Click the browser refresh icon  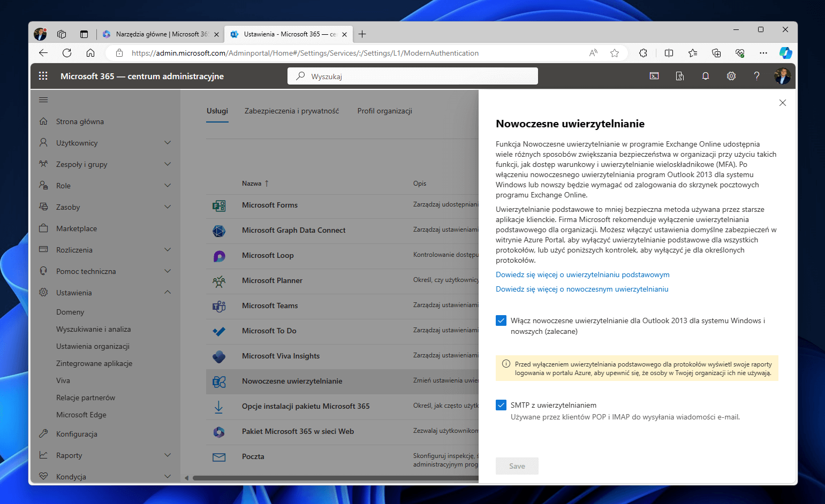[67, 52]
